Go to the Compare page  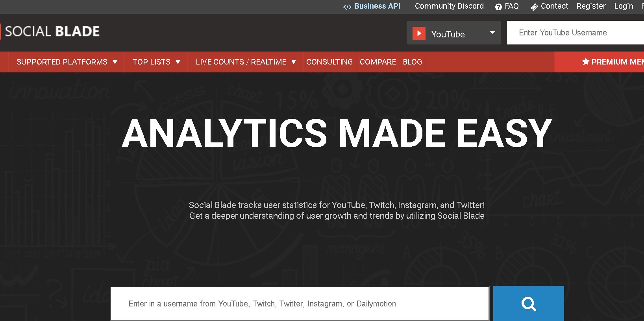[x=378, y=62]
